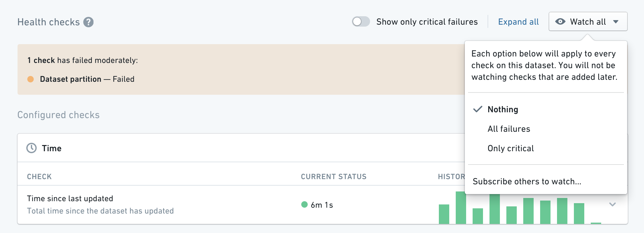
Task: Expand the Time since last updated row chevron
Action: pos(612,204)
